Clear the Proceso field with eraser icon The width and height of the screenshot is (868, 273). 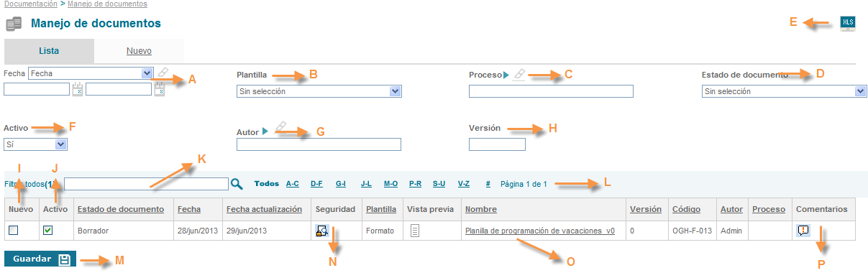coord(519,74)
